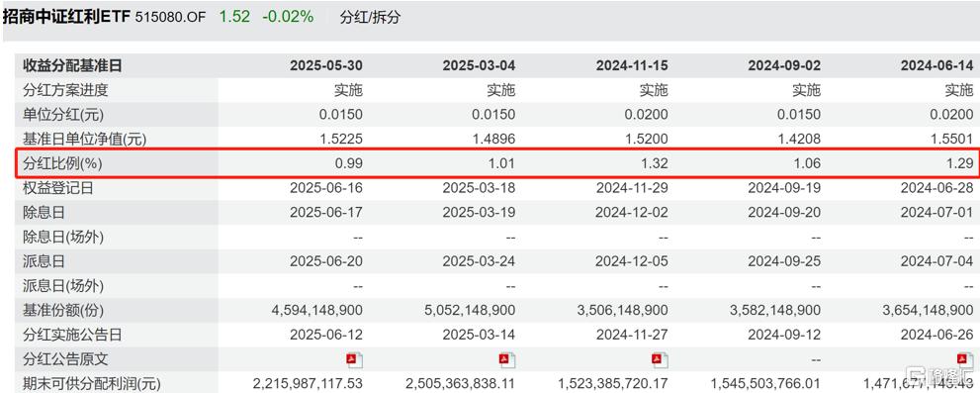This screenshot has width=980, height=393.
Task: Click the 除息日 row label
Action: pos(44,213)
